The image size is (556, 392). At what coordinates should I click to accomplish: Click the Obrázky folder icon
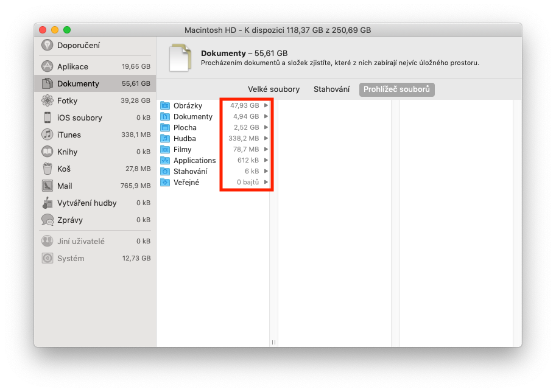click(165, 105)
